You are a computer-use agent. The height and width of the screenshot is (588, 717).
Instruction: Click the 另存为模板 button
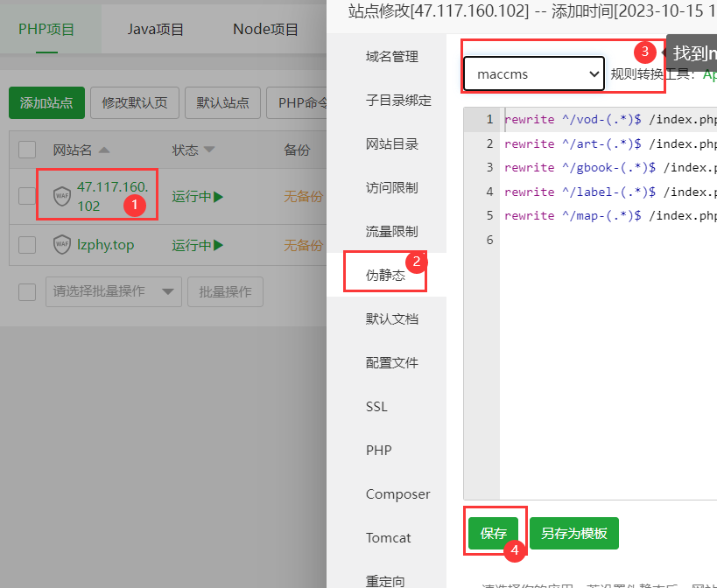pos(573,533)
